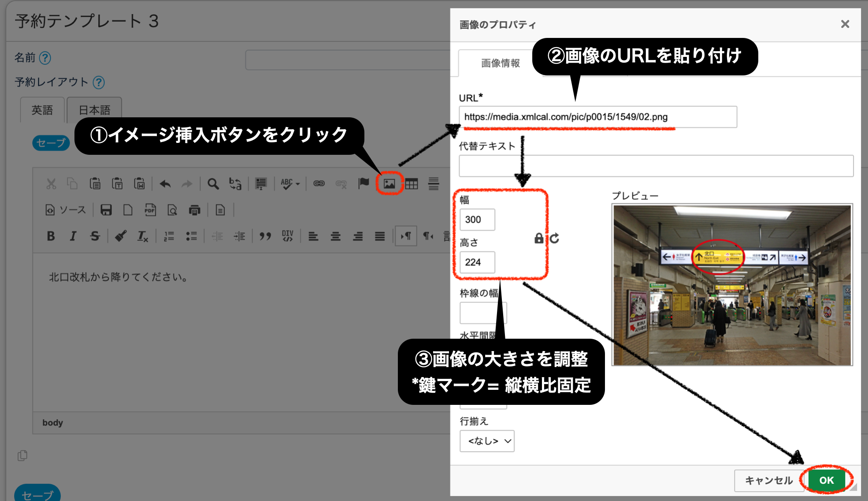This screenshot has height=501, width=868.
Task: Click the export PDF icon
Action: pos(150,210)
